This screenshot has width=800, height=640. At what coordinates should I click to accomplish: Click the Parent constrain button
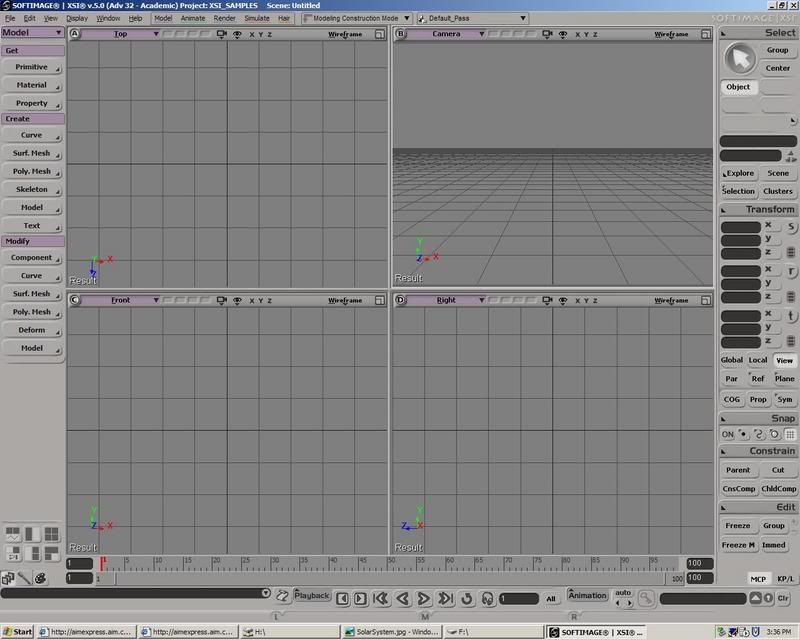click(738, 470)
